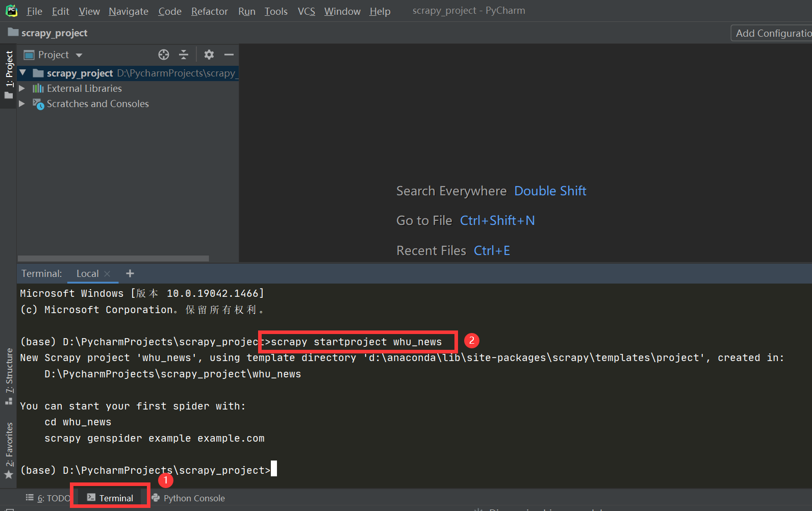Select Scratches and Consoles tree item
The width and height of the screenshot is (812, 511).
coord(98,104)
